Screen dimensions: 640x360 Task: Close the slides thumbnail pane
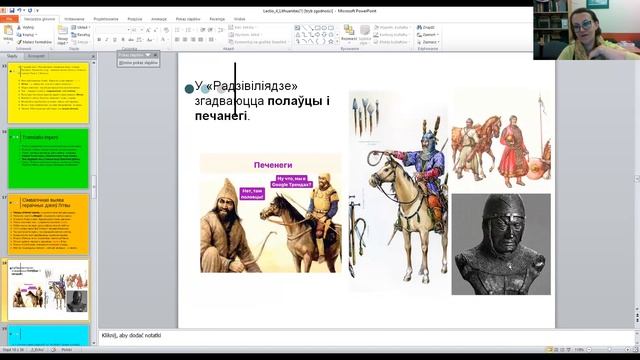(x=93, y=56)
